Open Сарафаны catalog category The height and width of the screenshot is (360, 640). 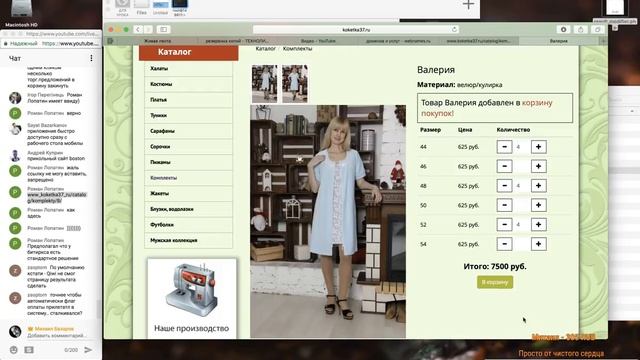point(188,131)
